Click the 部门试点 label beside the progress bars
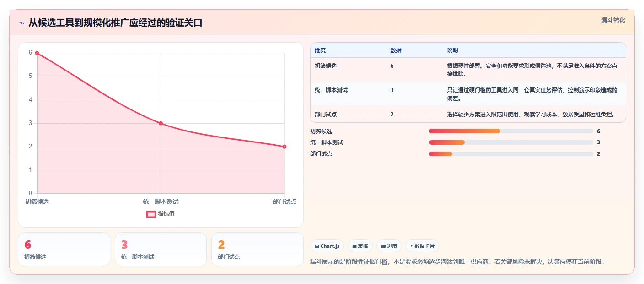 coord(321,154)
